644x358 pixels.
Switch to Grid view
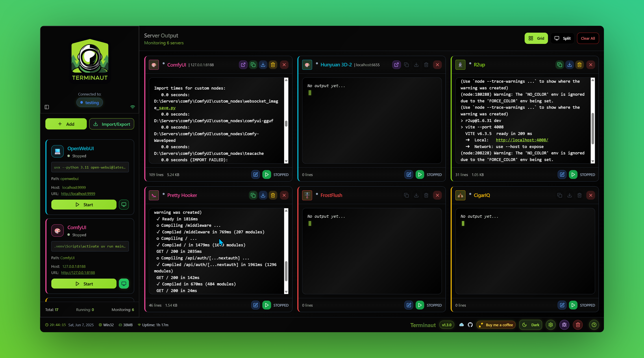point(536,38)
